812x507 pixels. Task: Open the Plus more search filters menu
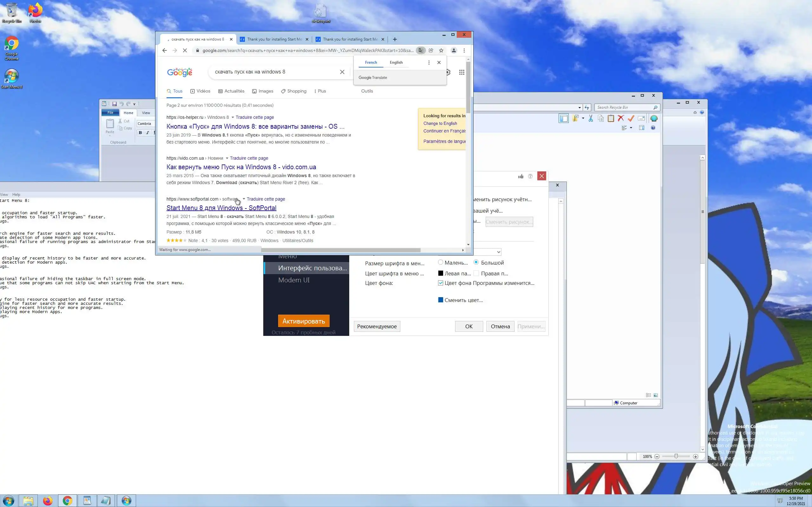coord(320,91)
